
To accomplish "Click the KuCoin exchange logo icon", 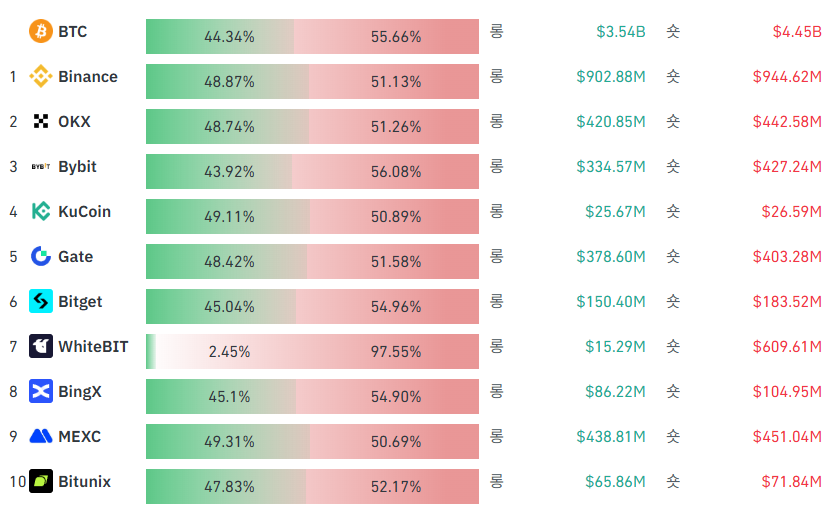I will (41, 212).
